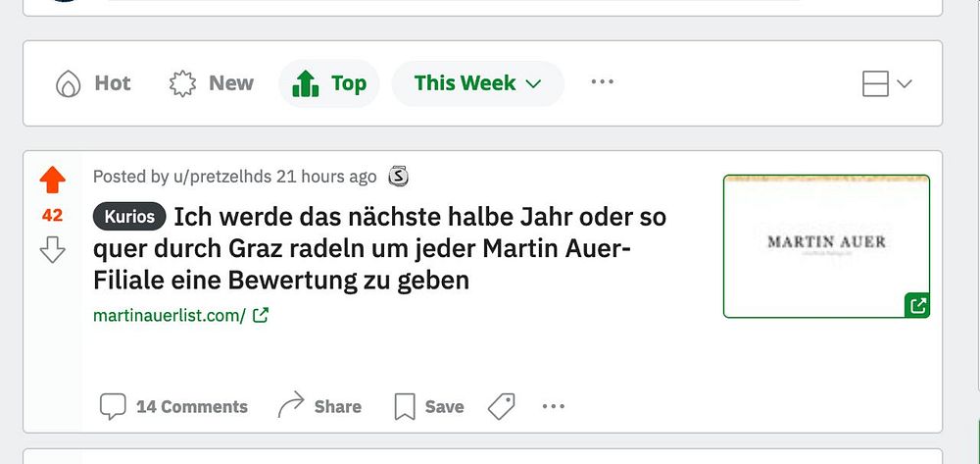Expand the card view layout selector
This screenshot has height=464, width=980.
point(887,84)
